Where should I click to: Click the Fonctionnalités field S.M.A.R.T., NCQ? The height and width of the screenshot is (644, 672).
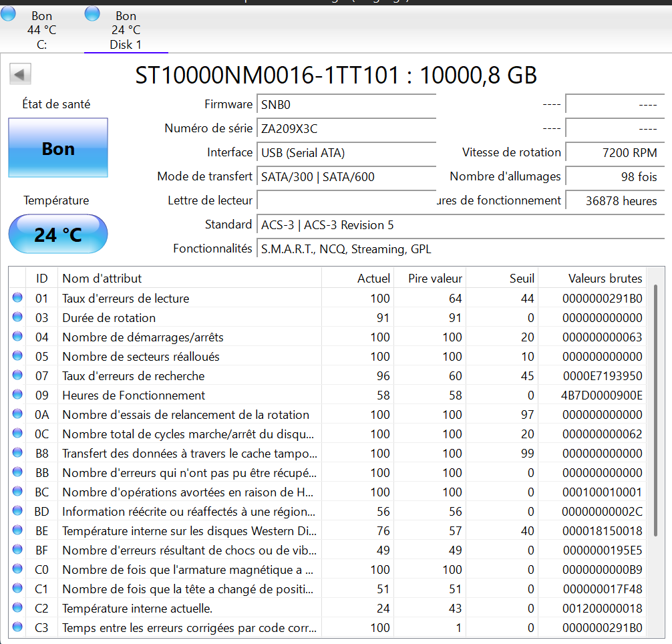click(461, 249)
